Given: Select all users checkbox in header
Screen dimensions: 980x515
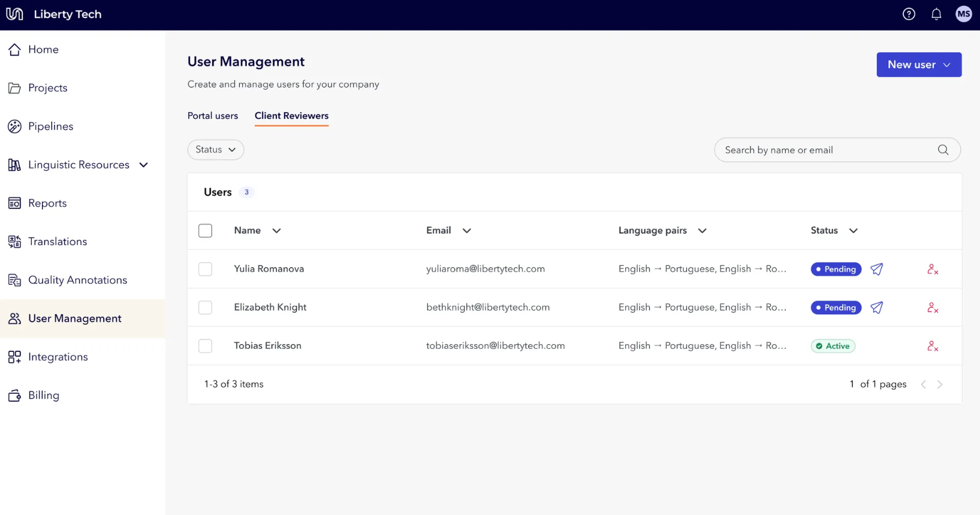Looking at the screenshot, I should pyautogui.click(x=205, y=231).
